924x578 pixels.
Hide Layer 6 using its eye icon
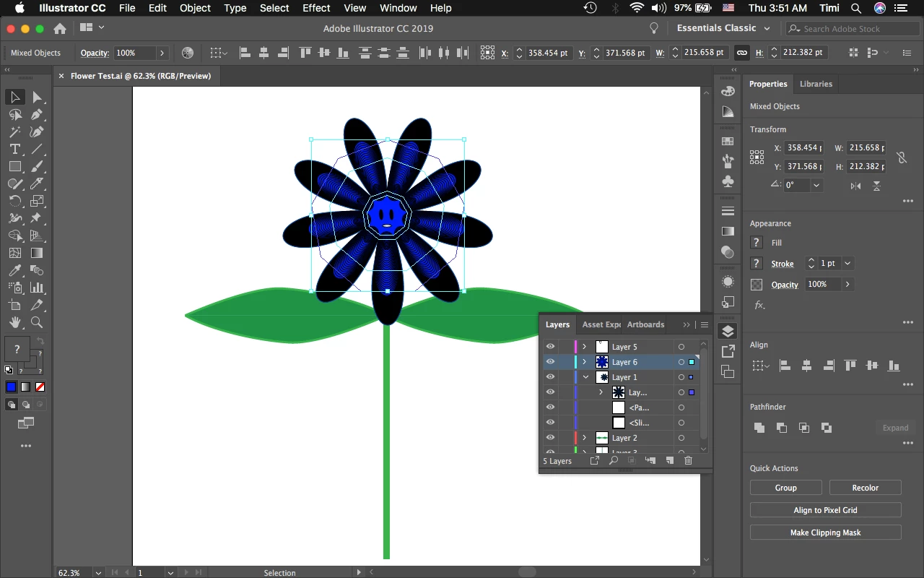point(550,362)
